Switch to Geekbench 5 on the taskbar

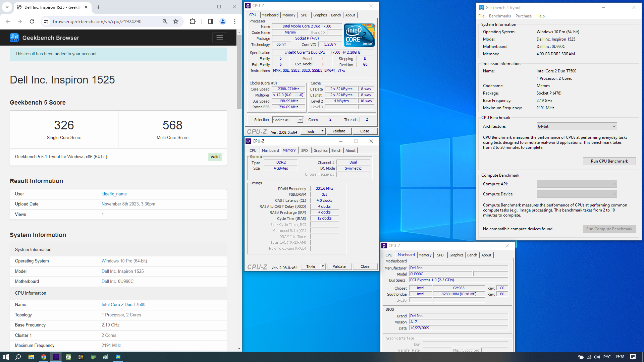[x=118, y=357]
